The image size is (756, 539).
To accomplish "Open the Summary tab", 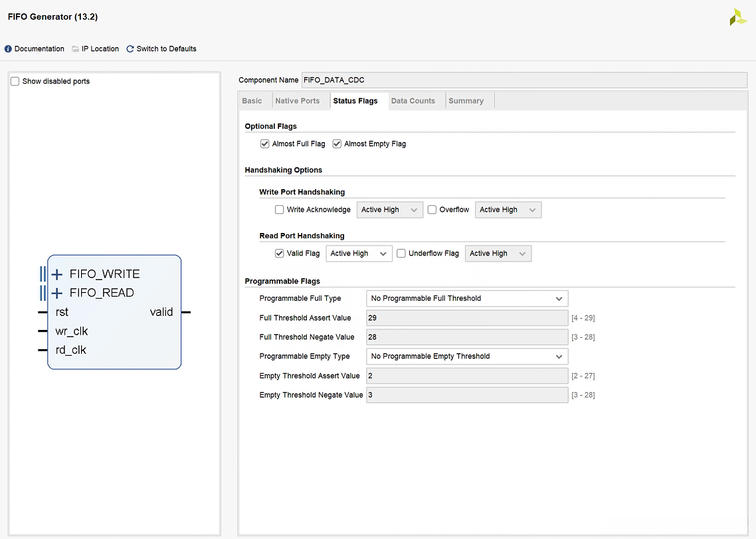I will 466,101.
